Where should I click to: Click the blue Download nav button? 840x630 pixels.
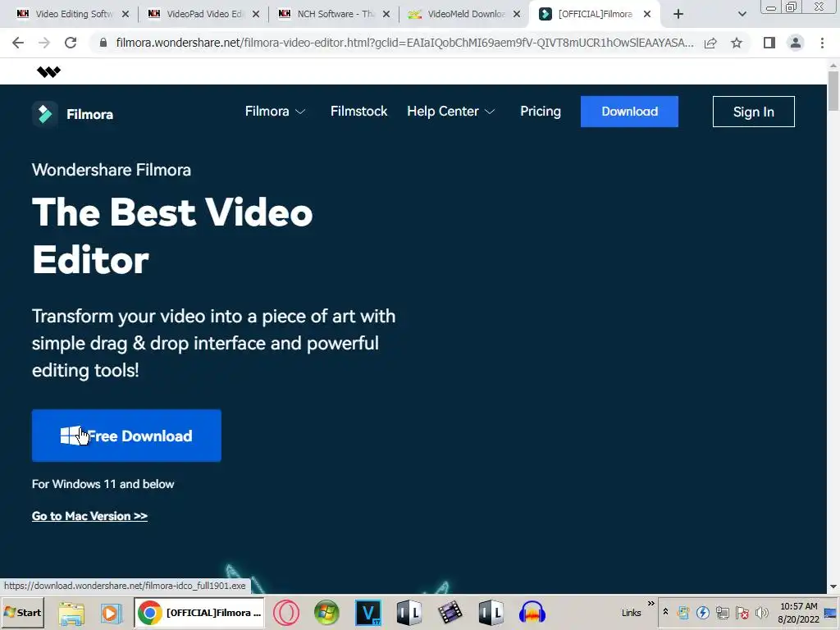coord(629,112)
